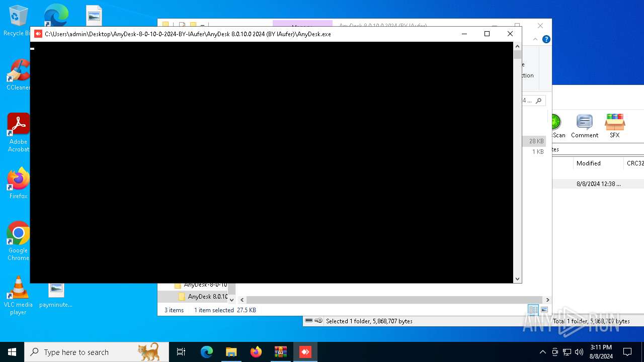Open volume control tray icon
This screenshot has height=362, width=644.
[579, 352]
